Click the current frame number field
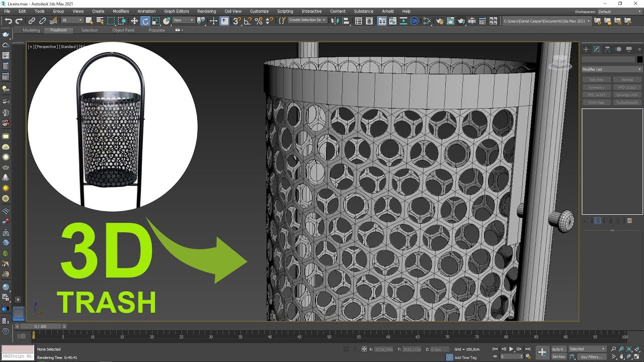This screenshot has height=362, width=644. pyautogui.click(x=512, y=356)
